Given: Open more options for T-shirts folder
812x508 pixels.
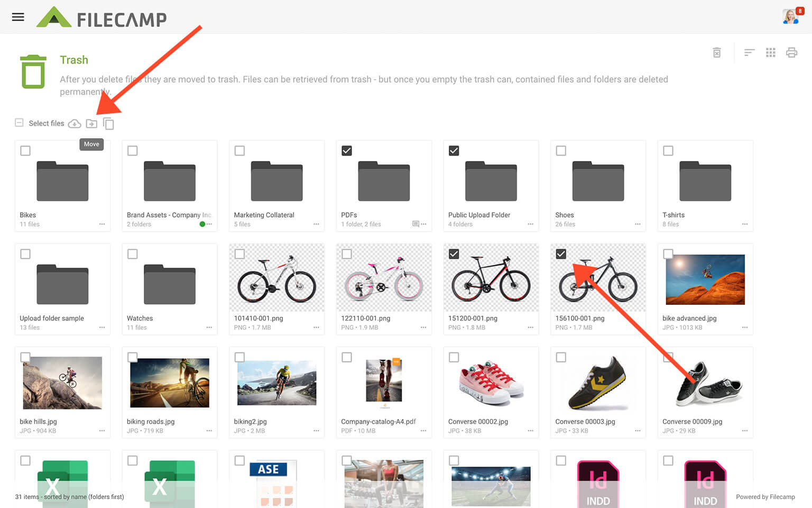Looking at the screenshot, I should pyautogui.click(x=745, y=224).
